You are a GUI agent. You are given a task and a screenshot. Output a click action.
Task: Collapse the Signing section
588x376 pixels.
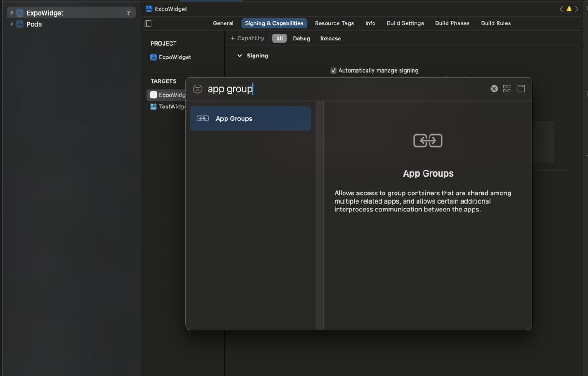(239, 56)
